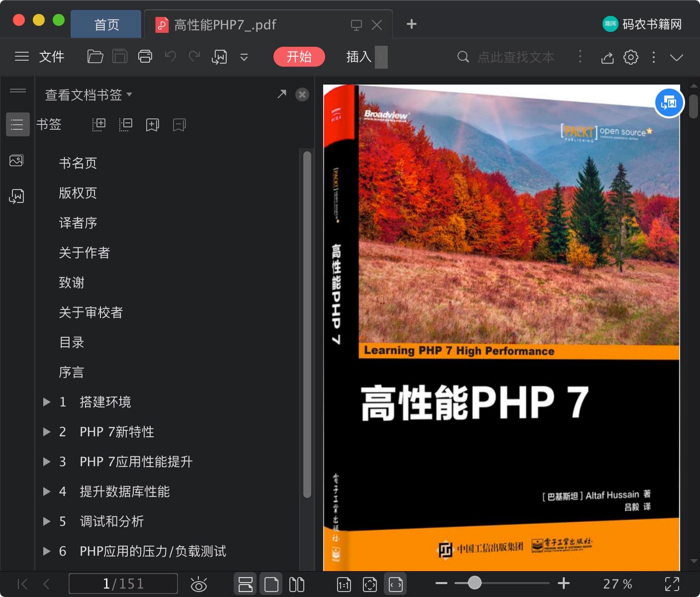The width and height of the screenshot is (700, 597).
Task: Go to bookmark 致谢
Action: click(72, 283)
